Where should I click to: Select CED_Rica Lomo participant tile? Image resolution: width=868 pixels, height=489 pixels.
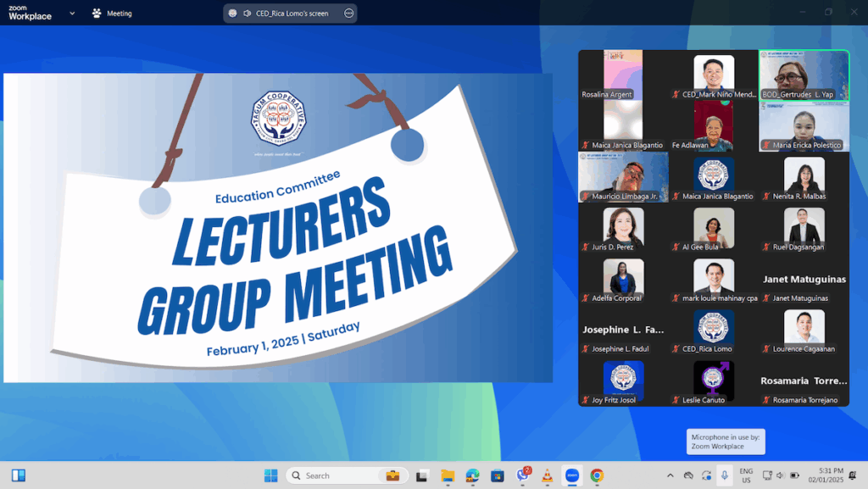714,330
